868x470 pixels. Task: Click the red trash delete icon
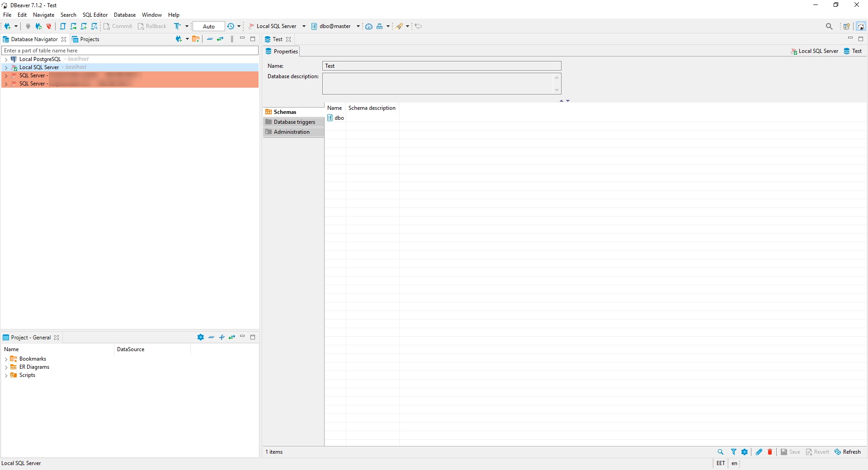click(769, 452)
